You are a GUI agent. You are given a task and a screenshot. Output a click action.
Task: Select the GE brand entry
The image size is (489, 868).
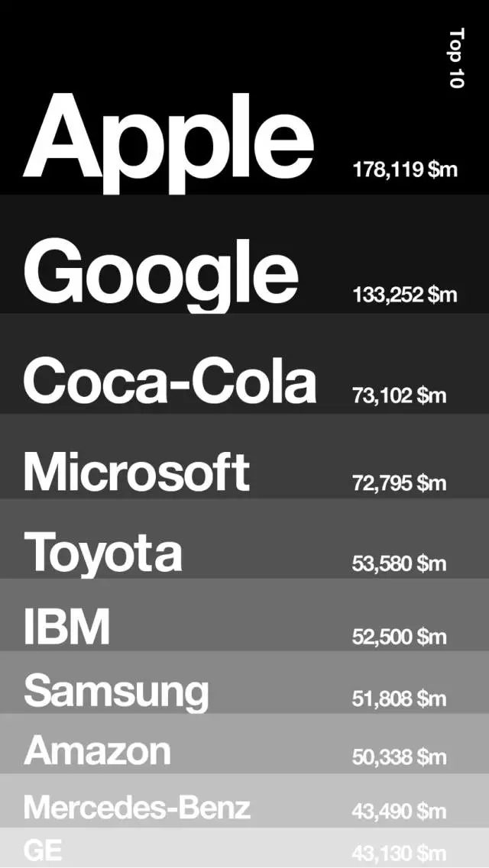(43, 850)
